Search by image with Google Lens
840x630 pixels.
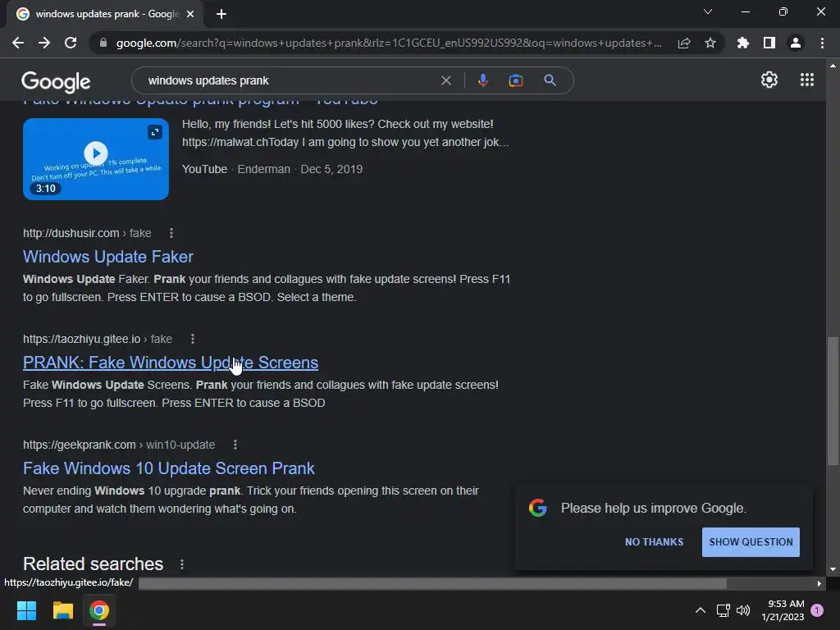tap(515, 80)
